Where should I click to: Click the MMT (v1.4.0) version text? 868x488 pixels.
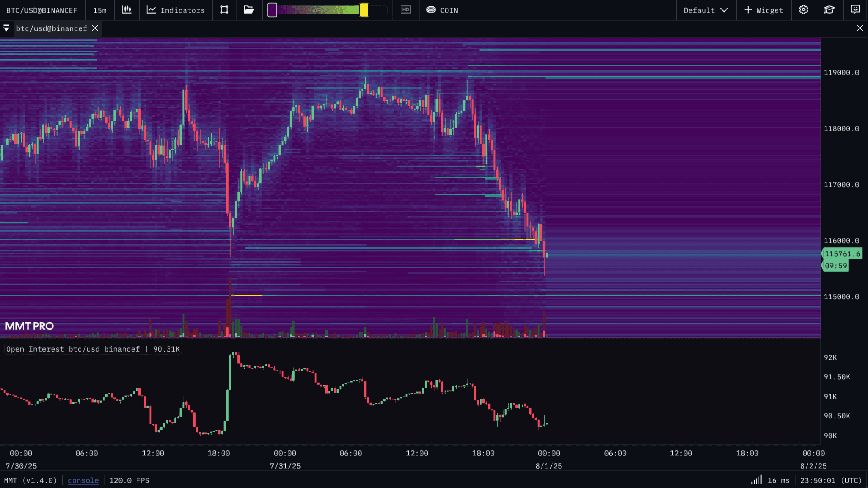30,480
